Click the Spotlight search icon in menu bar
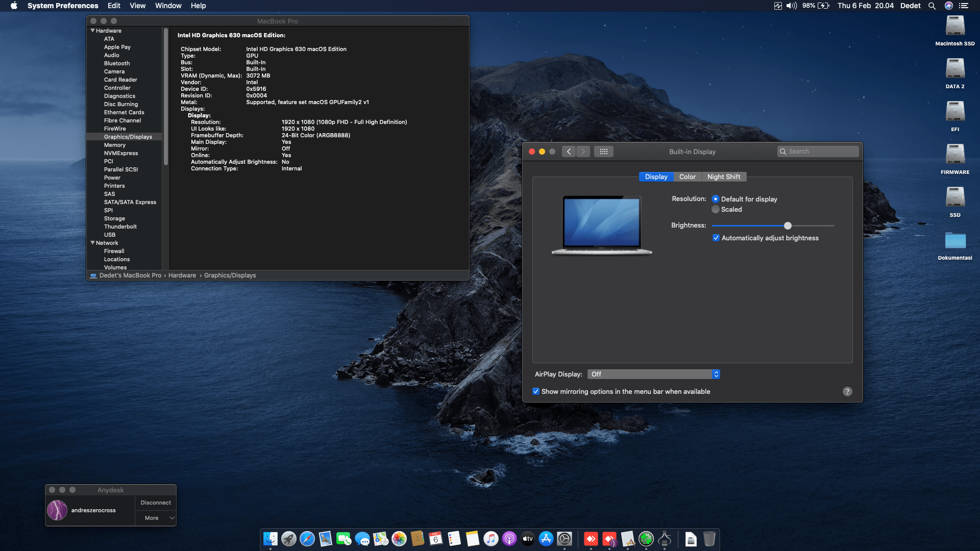980x551 pixels. [932, 6]
